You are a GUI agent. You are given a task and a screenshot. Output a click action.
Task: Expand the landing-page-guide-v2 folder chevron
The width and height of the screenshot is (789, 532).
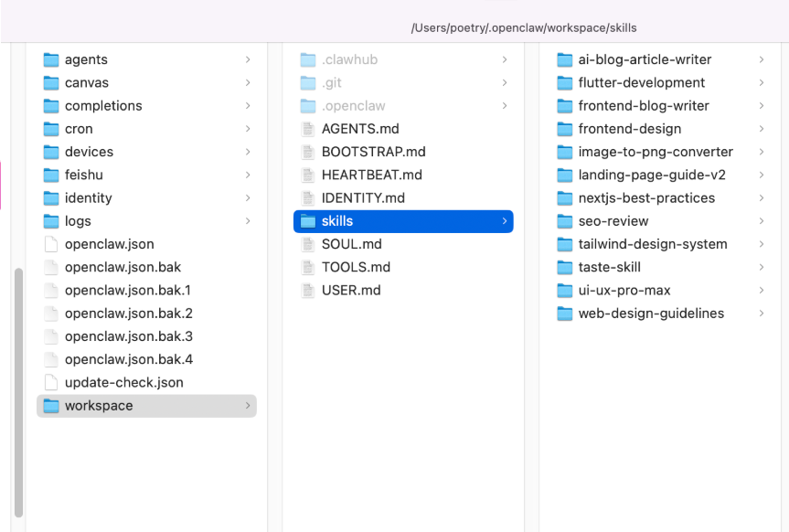point(762,176)
